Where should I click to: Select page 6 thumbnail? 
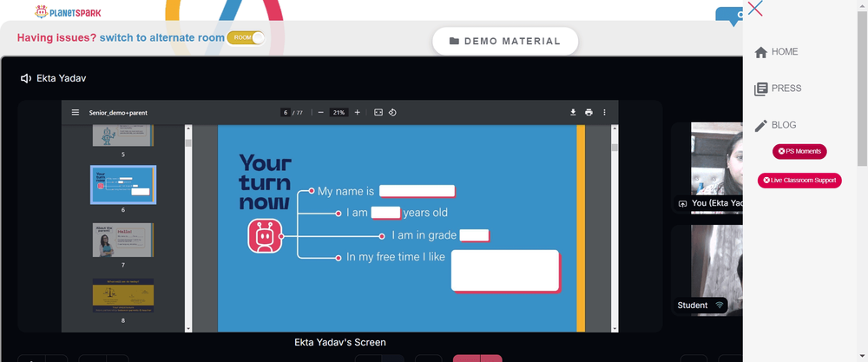123,185
